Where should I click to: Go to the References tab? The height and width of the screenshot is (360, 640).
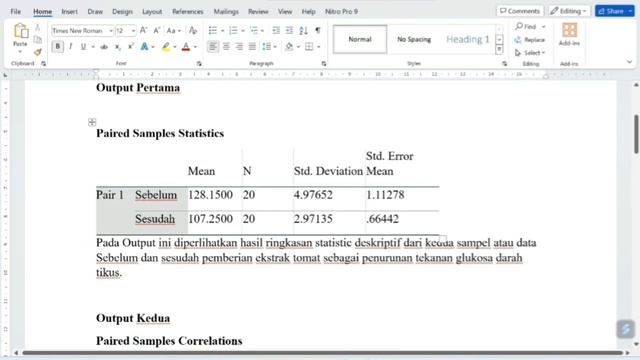coord(188,11)
